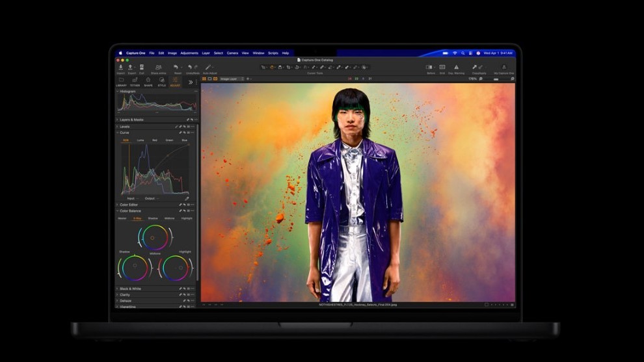Toggle the single viewer layout icon
Viewport: 644px width, 362px height.
tap(209, 79)
